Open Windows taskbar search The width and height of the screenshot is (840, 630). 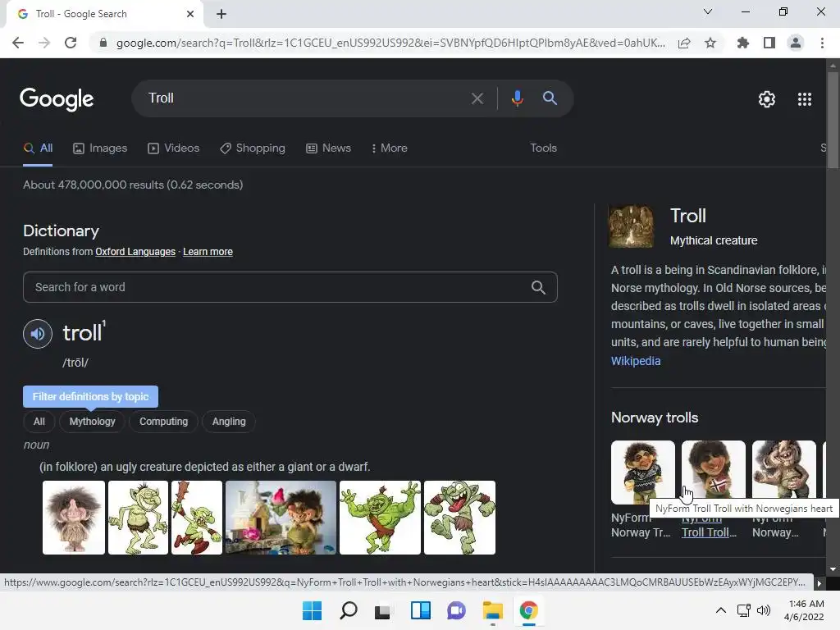349,610
